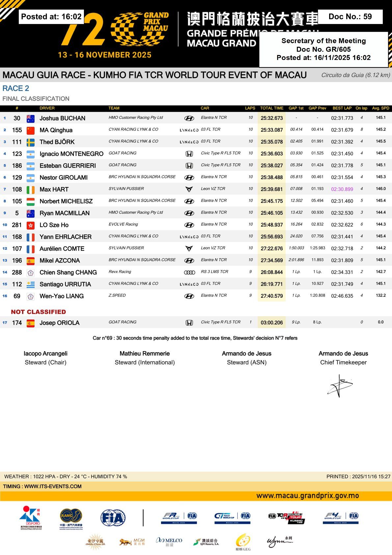
Task: Click the BEST LAP column header
Action: [x=342, y=108]
